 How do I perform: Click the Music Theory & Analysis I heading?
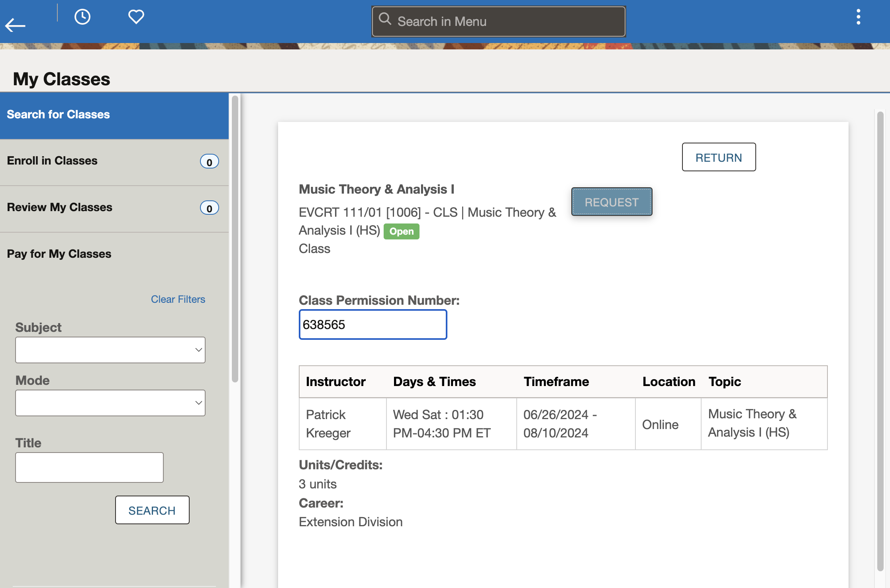(376, 189)
